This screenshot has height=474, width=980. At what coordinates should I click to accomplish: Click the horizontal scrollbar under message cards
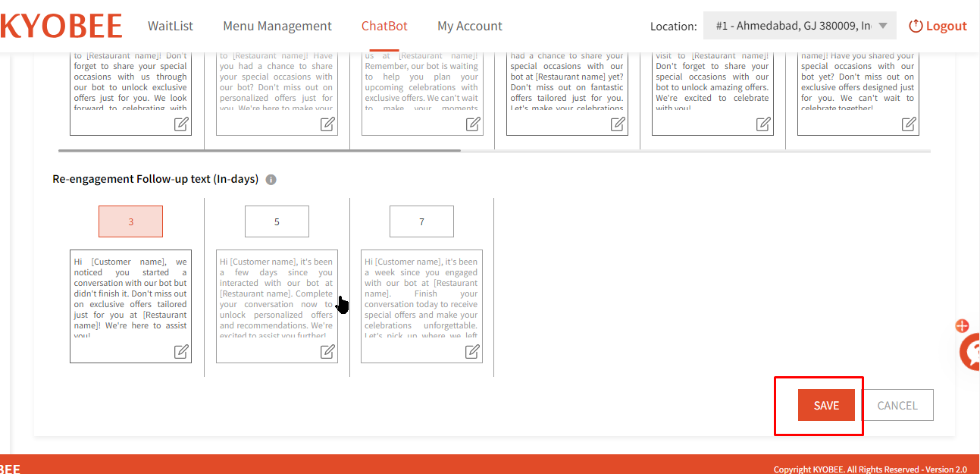click(259, 150)
